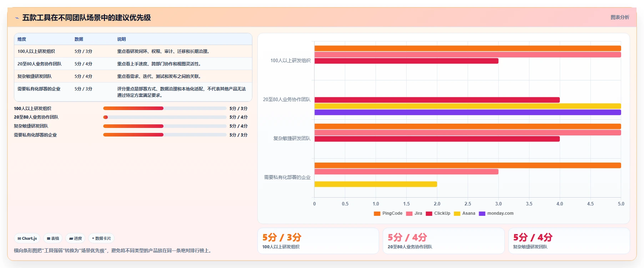Click x-axis tick value 5.0
Image resolution: width=644 pixels, height=268 pixels.
pyautogui.click(x=621, y=204)
